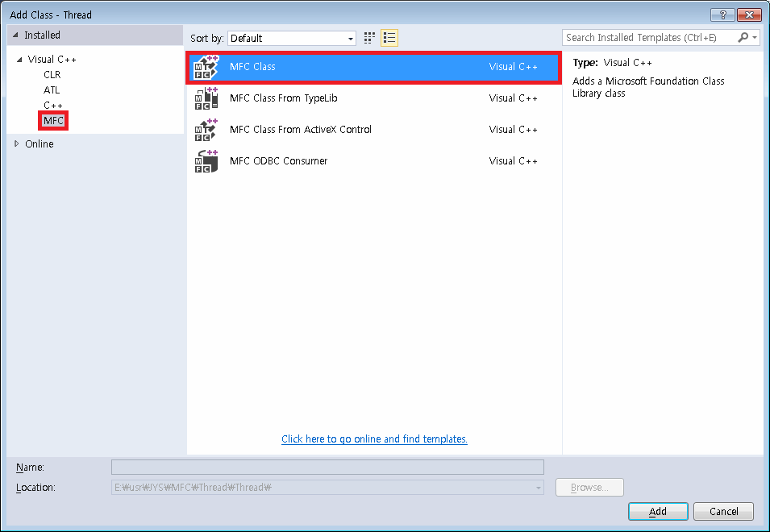Image resolution: width=770 pixels, height=532 pixels.
Task: Collapse the Visual C++ tree node
Action: click(x=19, y=60)
